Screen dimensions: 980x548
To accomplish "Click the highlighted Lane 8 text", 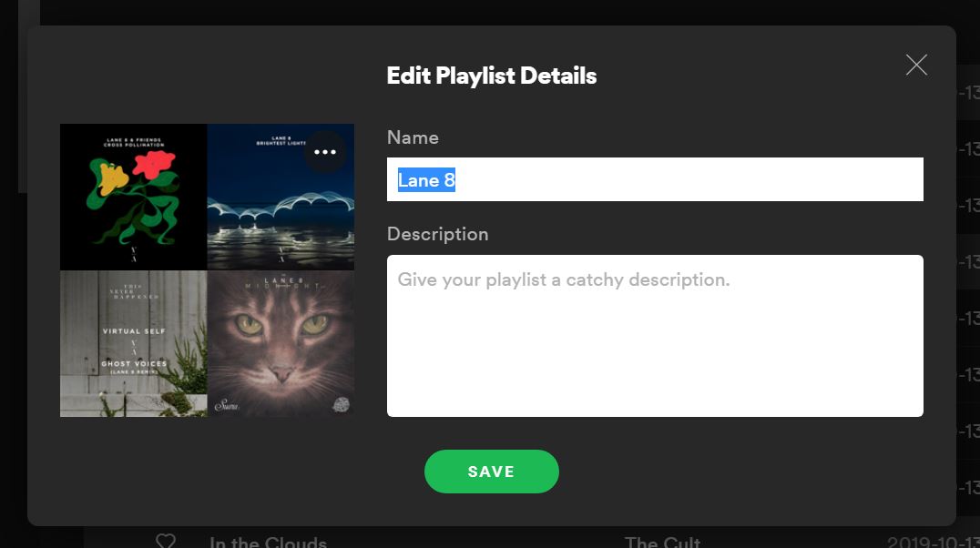I will pyautogui.click(x=426, y=180).
